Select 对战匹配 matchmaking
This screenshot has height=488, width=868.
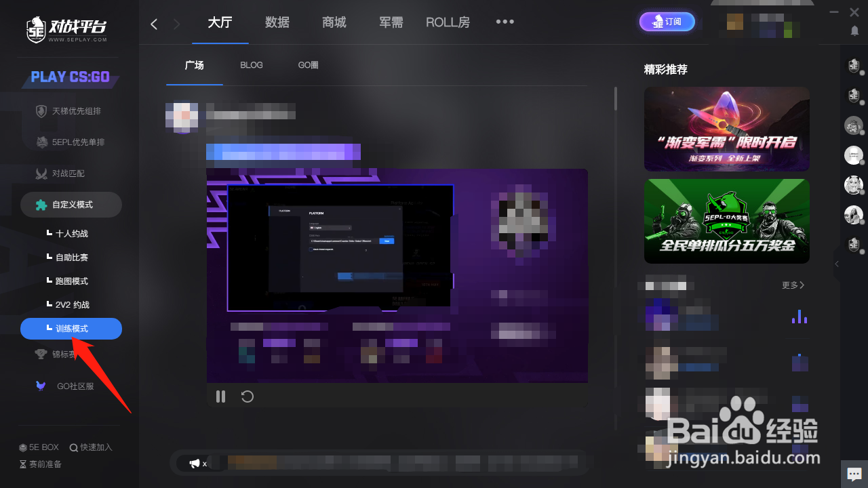point(60,174)
